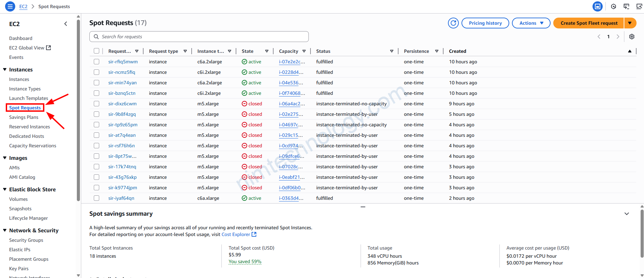
Task: Collapse the Spot savings summary section
Action: (x=626, y=214)
